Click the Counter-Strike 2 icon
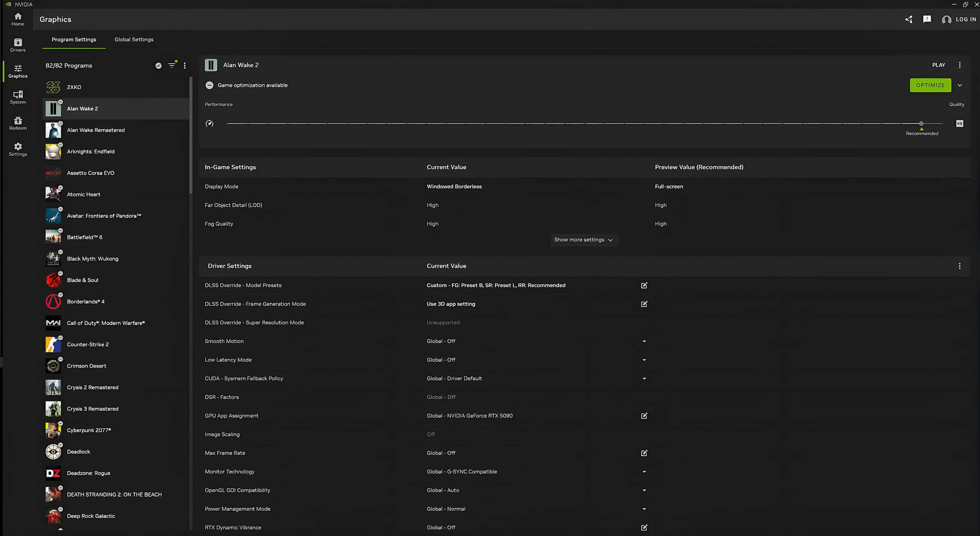Image resolution: width=980 pixels, height=536 pixels. (x=53, y=345)
